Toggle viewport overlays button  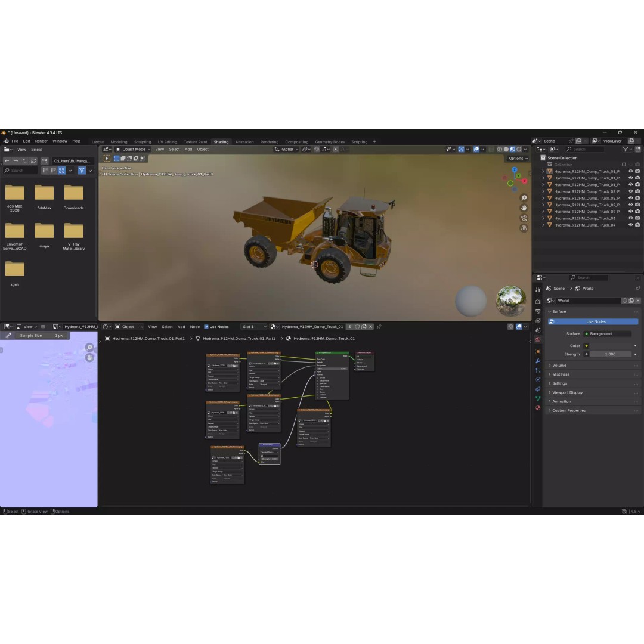coord(476,150)
